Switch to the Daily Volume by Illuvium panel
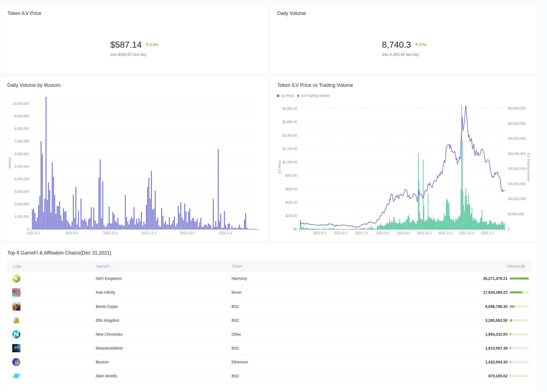The height and width of the screenshot is (392, 547). pos(34,85)
